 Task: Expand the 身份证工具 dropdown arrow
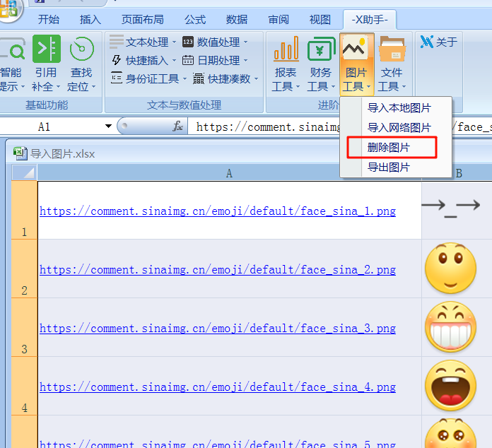[x=184, y=78]
